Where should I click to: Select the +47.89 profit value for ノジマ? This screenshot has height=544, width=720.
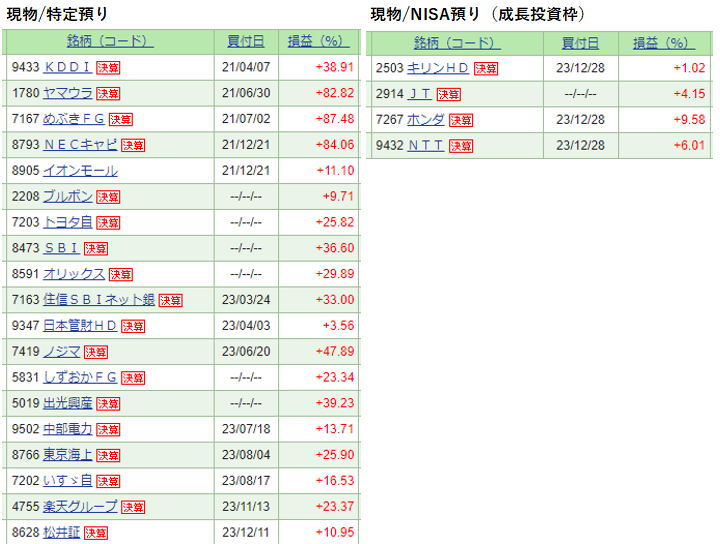335,351
